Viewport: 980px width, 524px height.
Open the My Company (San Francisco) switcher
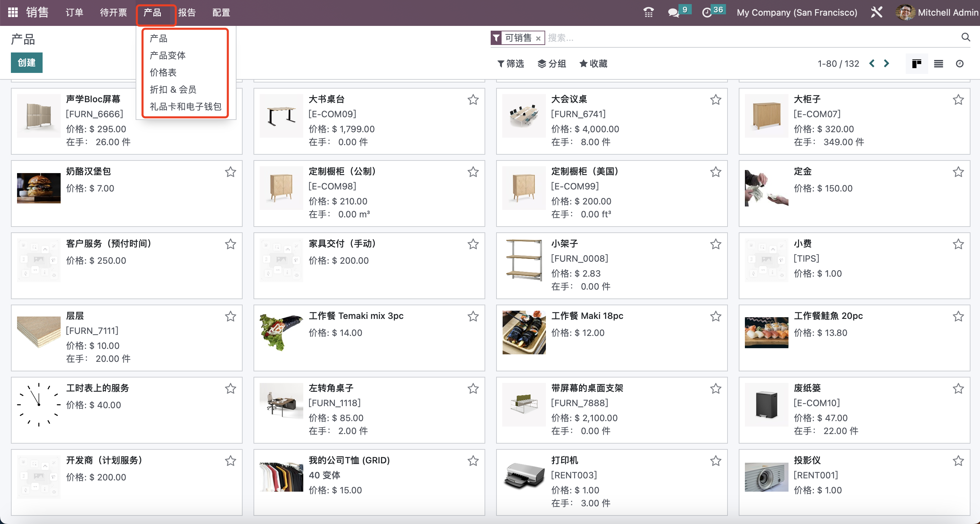tap(797, 13)
